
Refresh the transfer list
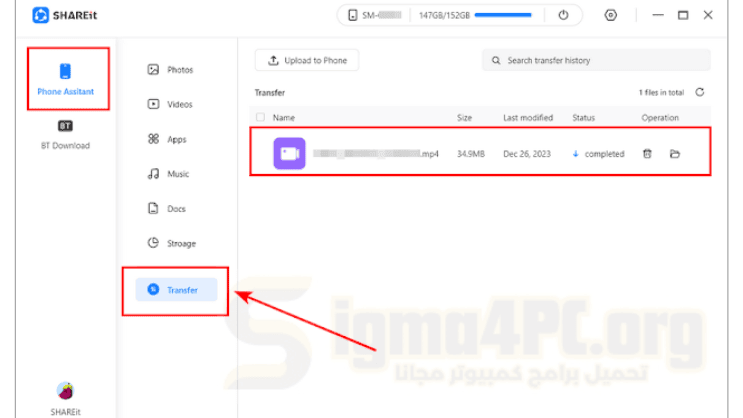700,92
